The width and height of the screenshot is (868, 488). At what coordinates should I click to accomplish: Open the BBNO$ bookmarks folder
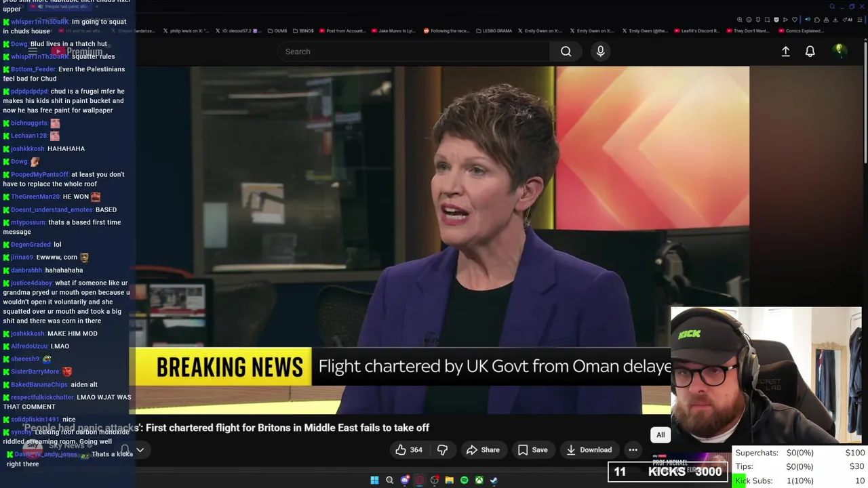click(302, 31)
